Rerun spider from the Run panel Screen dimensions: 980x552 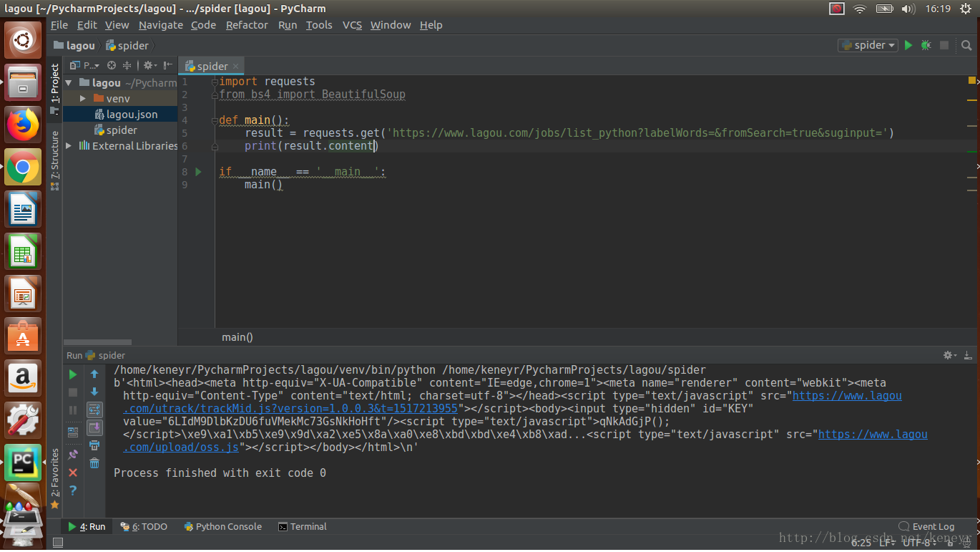[73, 374]
